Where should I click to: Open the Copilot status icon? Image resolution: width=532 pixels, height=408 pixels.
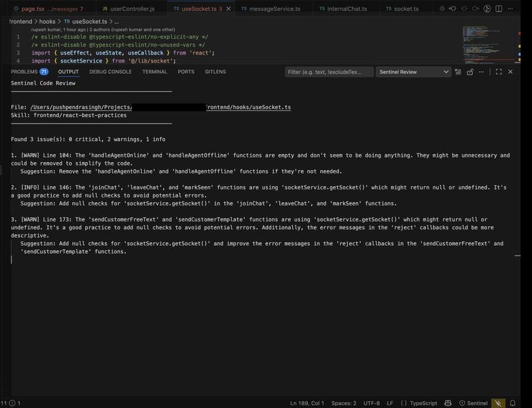click(x=448, y=403)
